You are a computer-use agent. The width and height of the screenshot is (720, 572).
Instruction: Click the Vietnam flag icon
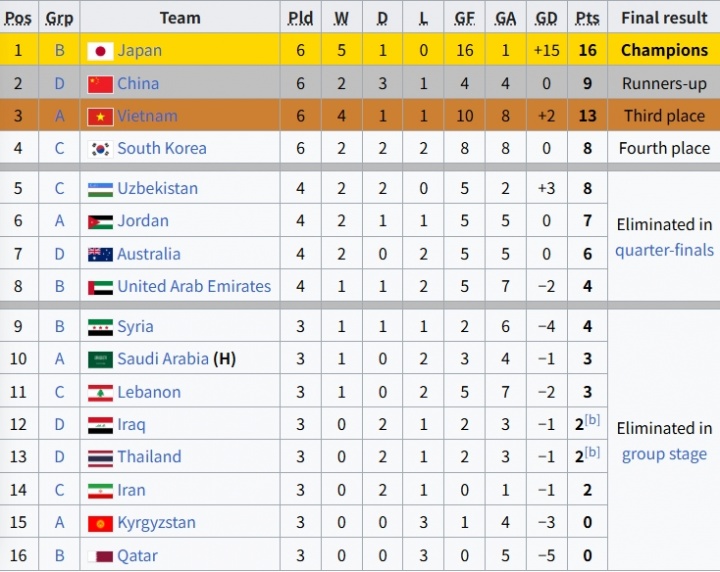pyautogui.click(x=100, y=116)
